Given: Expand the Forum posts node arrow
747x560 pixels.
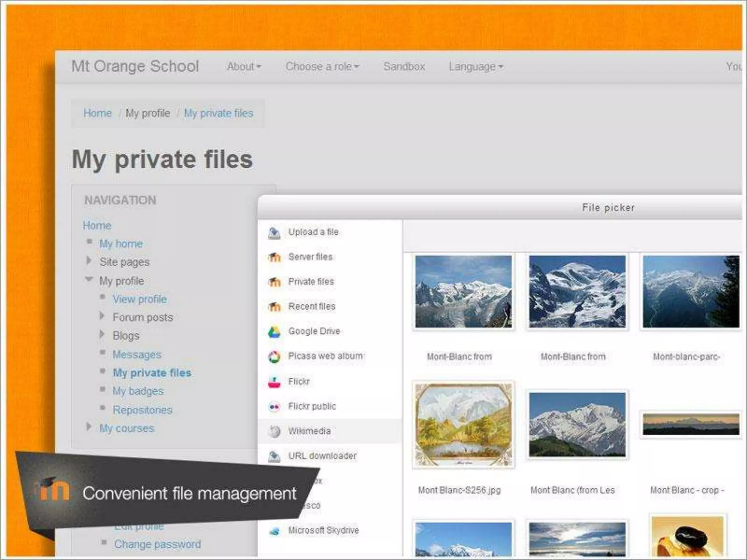Looking at the screenshot, I should pos(102,316).
